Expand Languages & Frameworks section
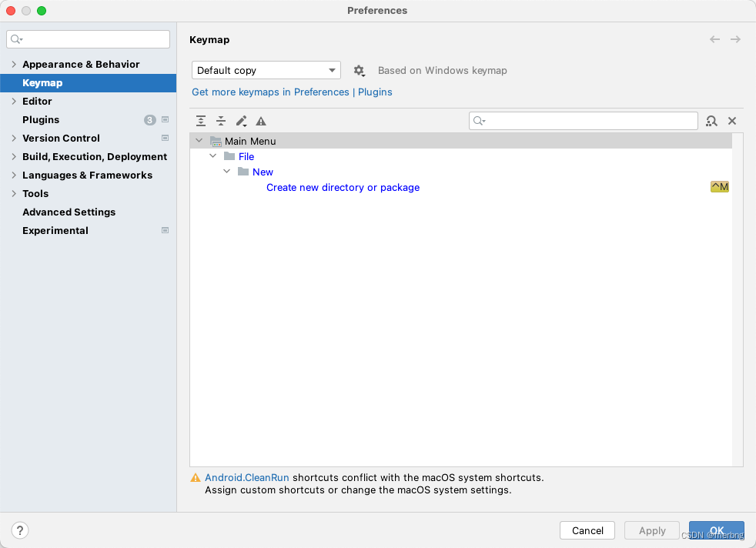 [x=14, y=175]
